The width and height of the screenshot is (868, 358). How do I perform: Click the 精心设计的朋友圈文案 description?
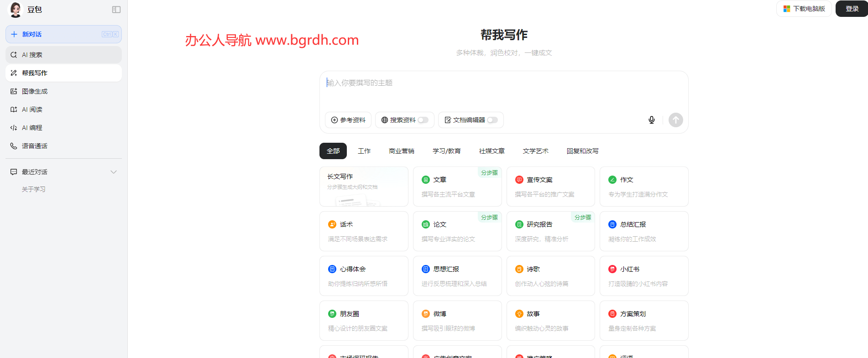coord(358,328)
